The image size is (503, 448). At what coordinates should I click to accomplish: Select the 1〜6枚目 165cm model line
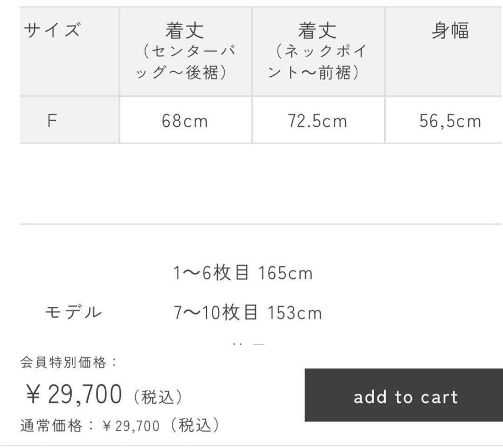[x=243, y=273]
